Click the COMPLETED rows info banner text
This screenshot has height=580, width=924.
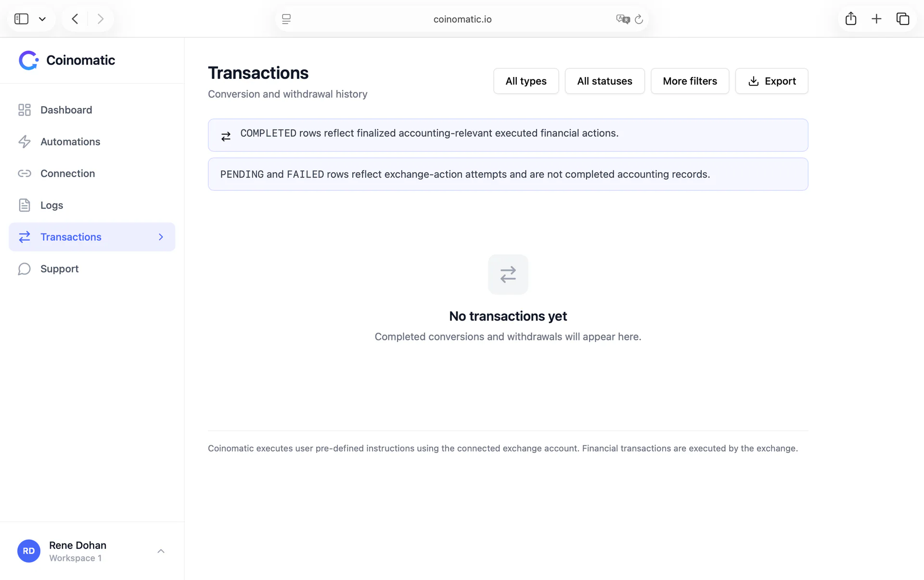pyautogui.click(x=429, y=133)
